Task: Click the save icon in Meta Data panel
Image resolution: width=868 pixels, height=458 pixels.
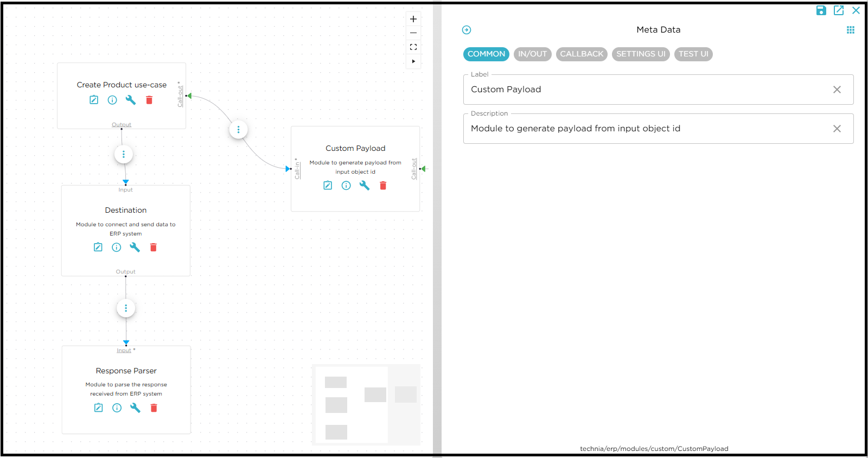Action: tap(821, 10)
